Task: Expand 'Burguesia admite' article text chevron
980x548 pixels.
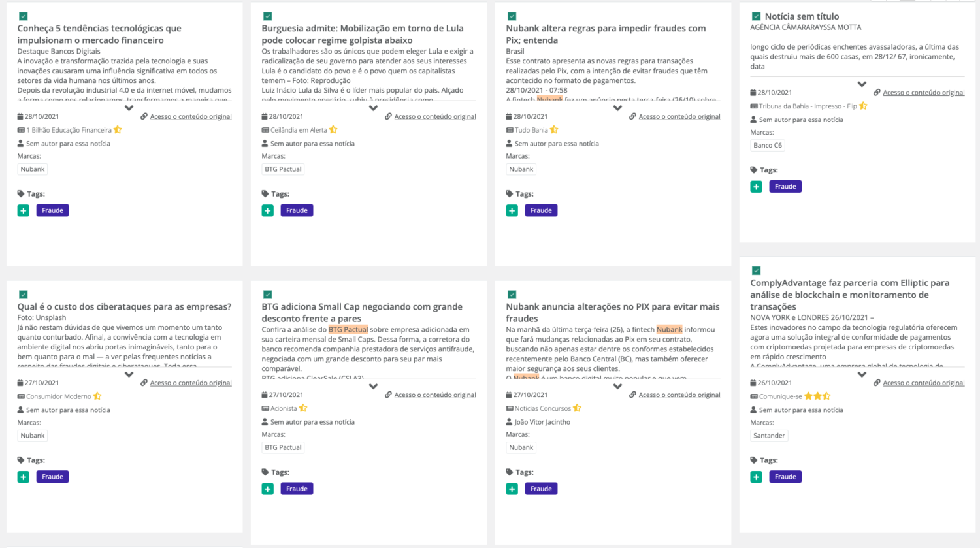Action: pyautogui.click(x=373, y=108)
